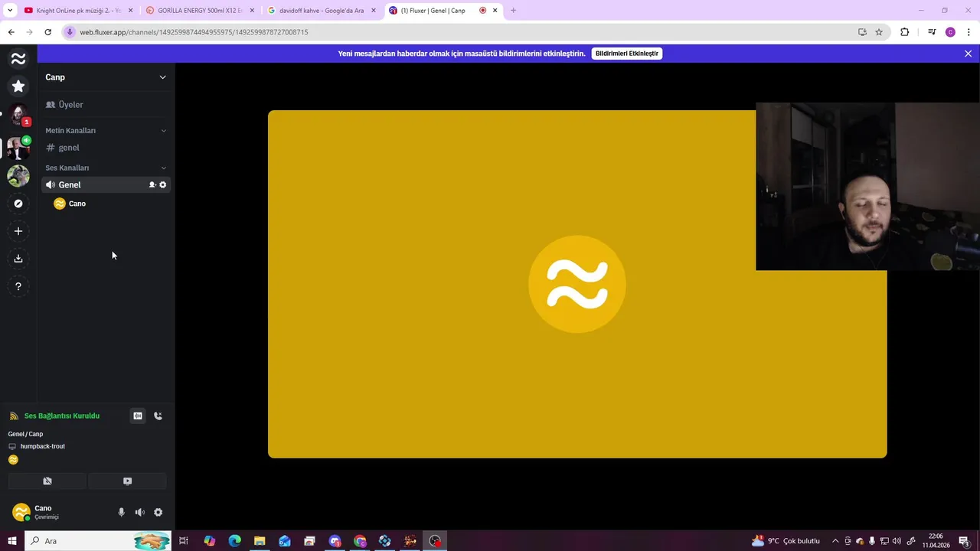Open Fluxer home with the wave logo icon
Viewport: 980px width, 551px height.
18,58
